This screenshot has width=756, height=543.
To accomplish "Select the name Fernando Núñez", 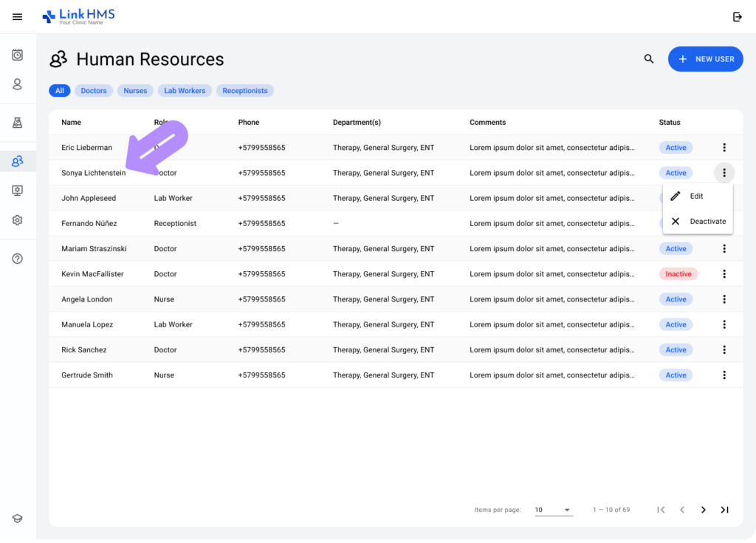I will (x=89, y=223).
